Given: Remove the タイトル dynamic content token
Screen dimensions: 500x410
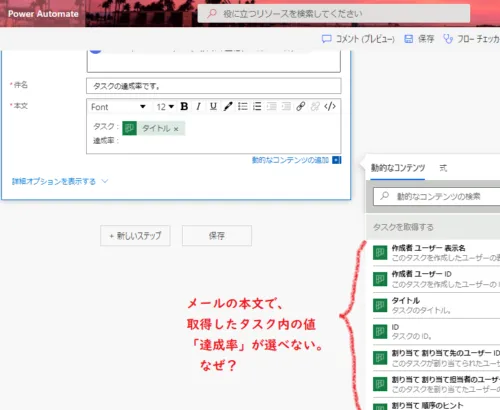Looking at the screenshot, I should point(176,129).
